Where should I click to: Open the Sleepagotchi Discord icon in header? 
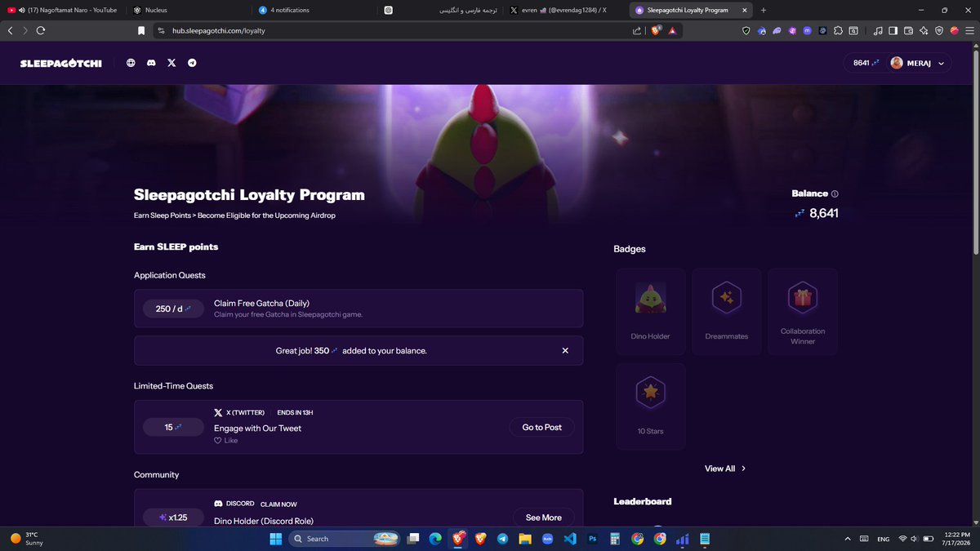tap(151, 63)
